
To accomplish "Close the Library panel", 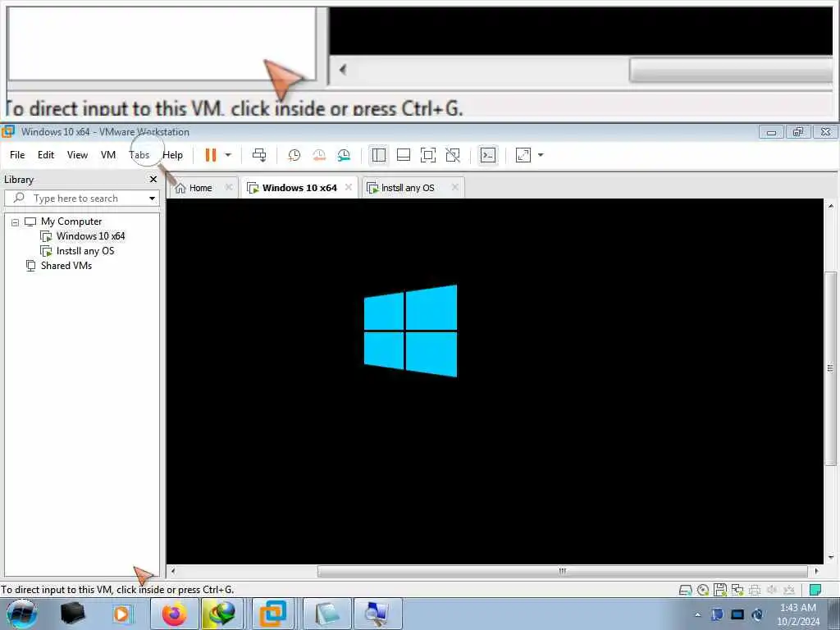I will tap(153, 180).
